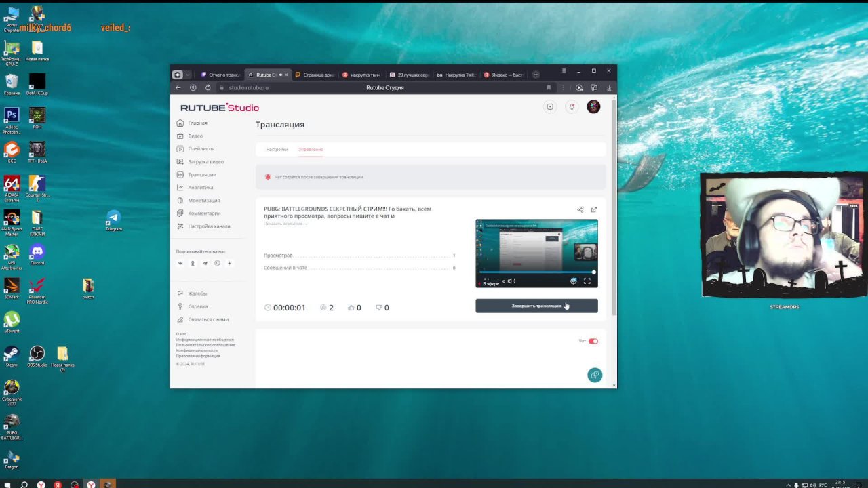Expand Показать описание under the stream title
This screenshot has width=868, height=488.
point(285,224)
